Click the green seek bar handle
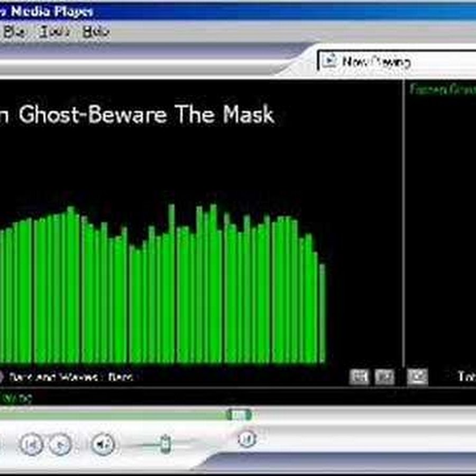Viewport: 476px width, 476px height. click(x=239, y=415)
